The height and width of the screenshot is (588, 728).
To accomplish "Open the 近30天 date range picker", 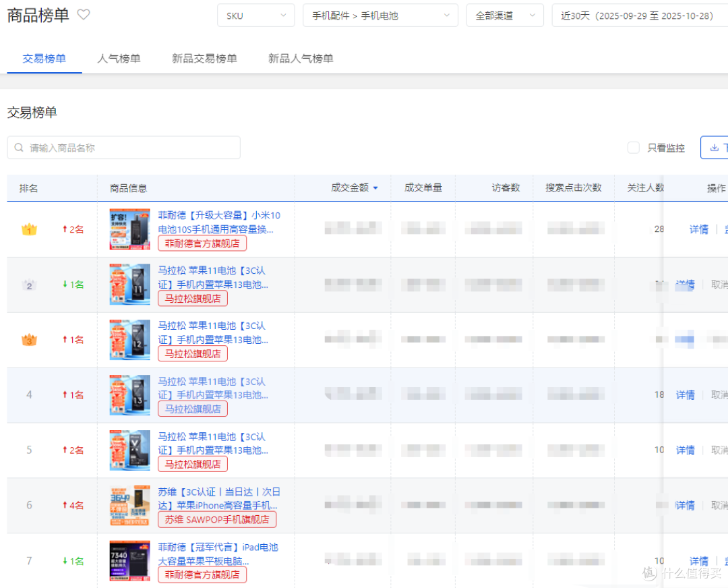I will (640, 16).
